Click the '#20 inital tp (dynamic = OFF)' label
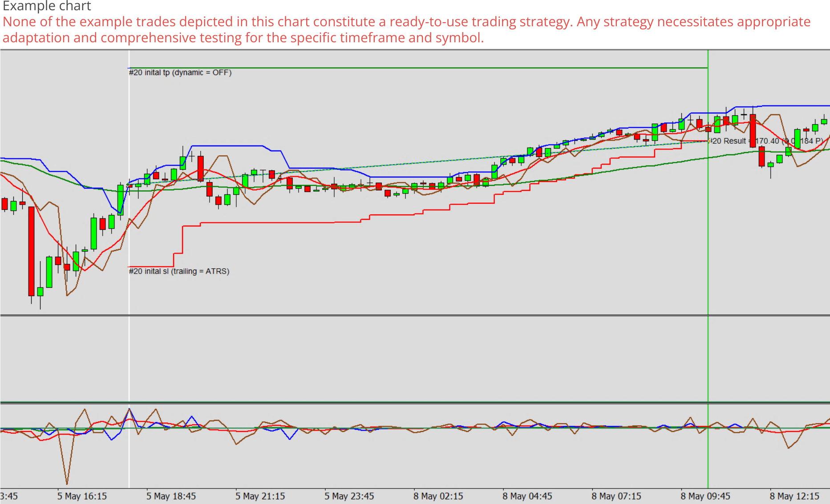830x504 pixels. pyautogui.click(x=180, y=73)
